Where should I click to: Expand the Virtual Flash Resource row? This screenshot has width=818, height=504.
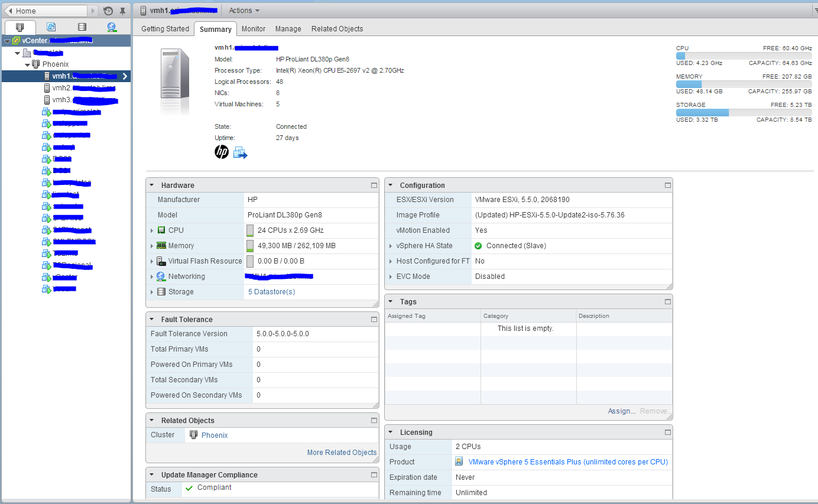152,261
